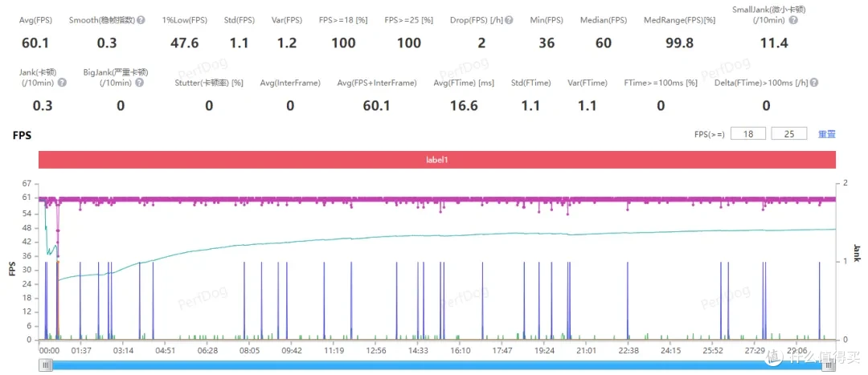Click the 67 tick on FPS axis
This screenshot has height=375, width=868.
(27, 184)
